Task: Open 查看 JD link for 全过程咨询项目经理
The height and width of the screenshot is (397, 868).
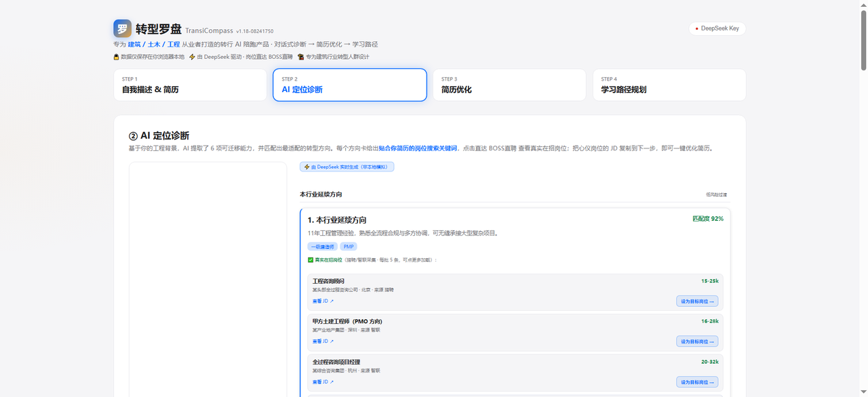Action: 323,382
